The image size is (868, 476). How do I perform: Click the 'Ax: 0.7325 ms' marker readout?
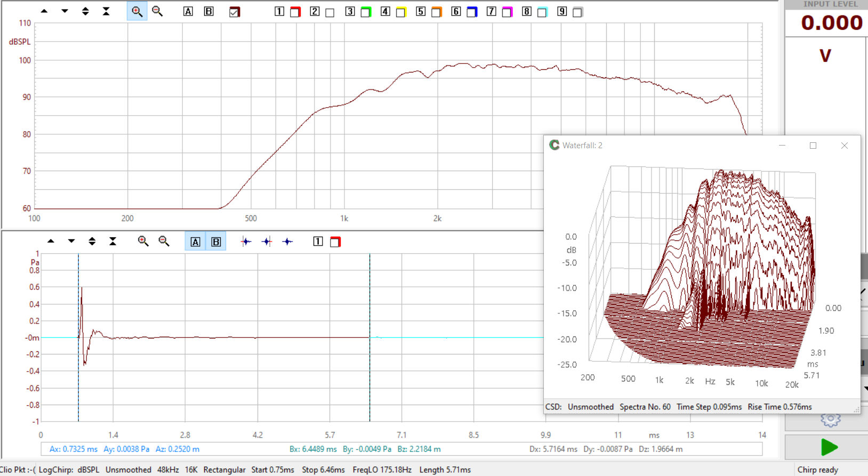(x=74, y=449)
